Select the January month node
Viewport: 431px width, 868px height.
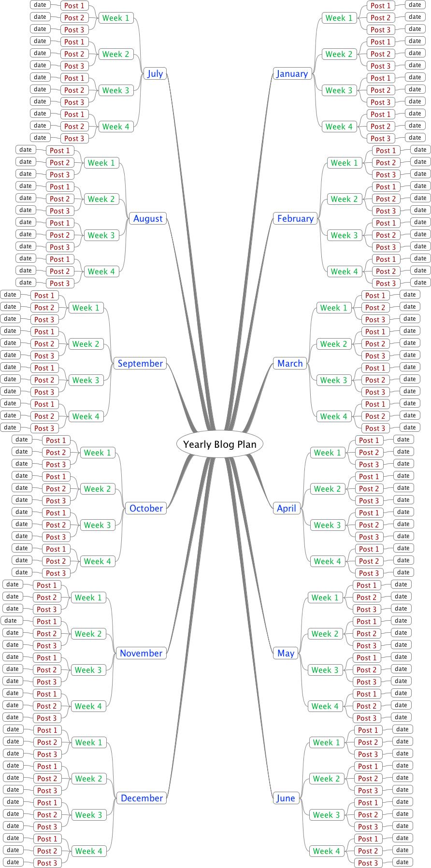(292, 74)
